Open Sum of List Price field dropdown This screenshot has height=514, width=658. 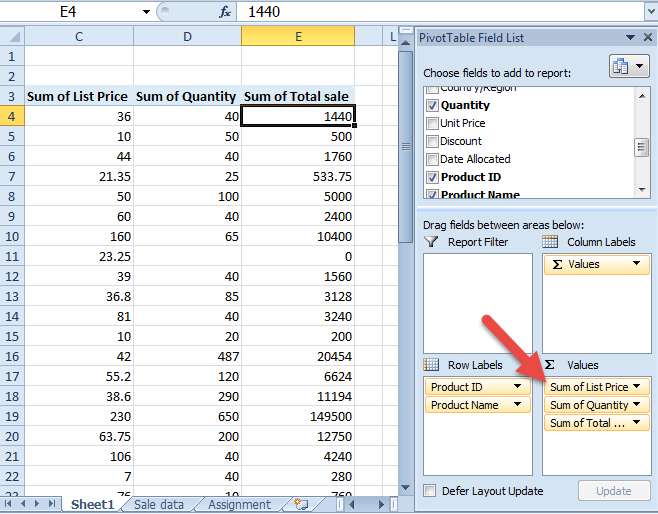637,387
